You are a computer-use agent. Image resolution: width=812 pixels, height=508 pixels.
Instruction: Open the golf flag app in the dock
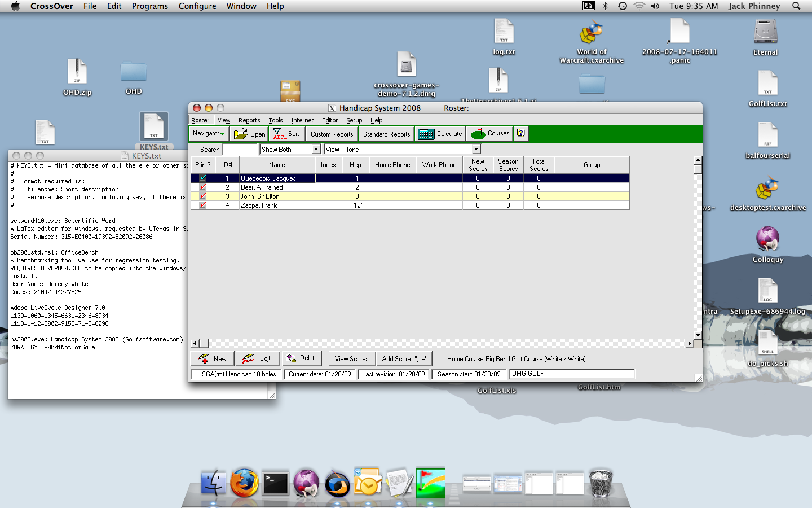pos(430,483)
